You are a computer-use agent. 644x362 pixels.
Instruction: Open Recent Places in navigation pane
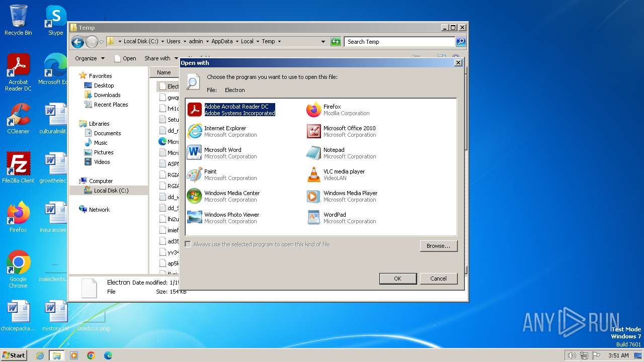pyautogui.click(x=111, y=105)
